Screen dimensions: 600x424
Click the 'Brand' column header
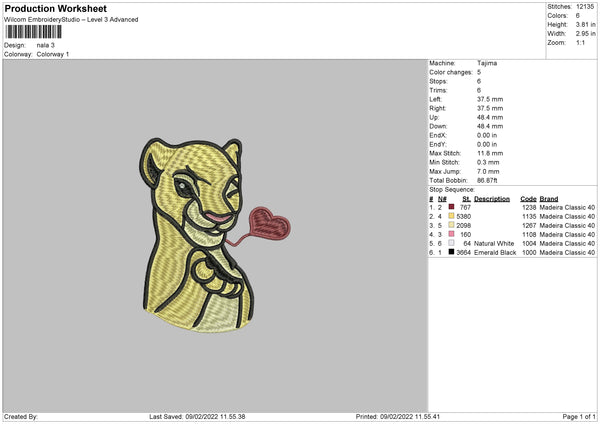point(549,199)
